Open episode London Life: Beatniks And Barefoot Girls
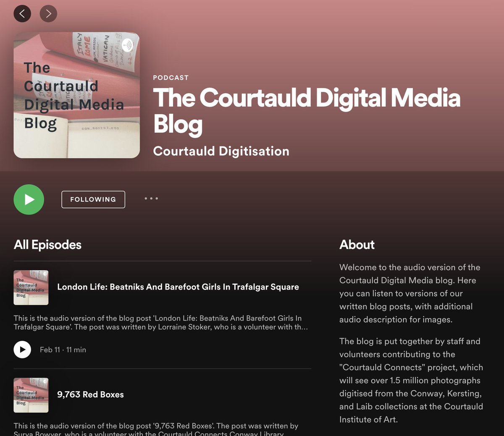 coord(178,287)
